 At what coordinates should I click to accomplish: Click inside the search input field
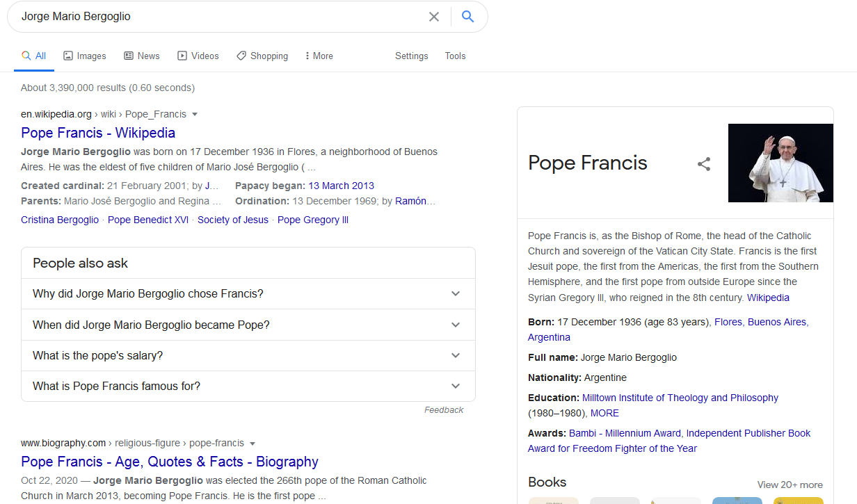click(x=216, y=17)
